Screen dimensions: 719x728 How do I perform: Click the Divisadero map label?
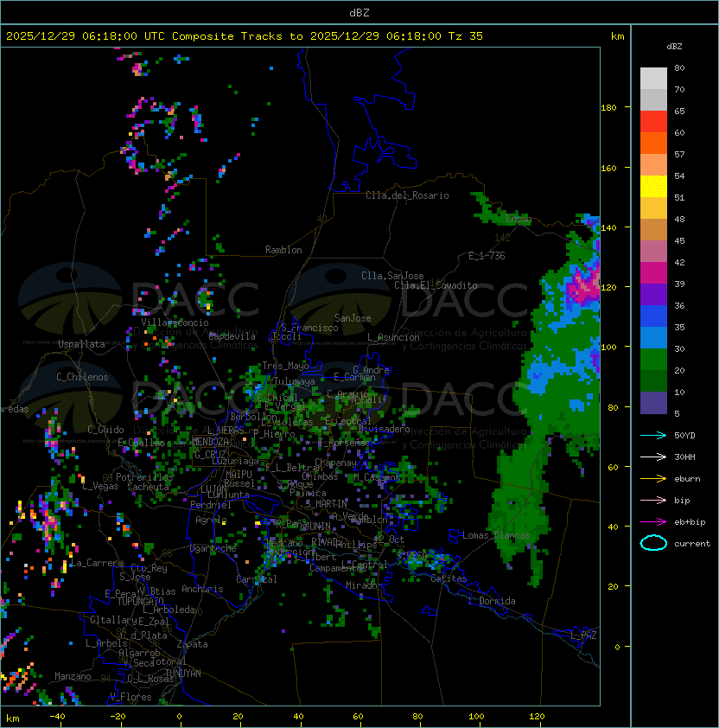tap(384, 429)
